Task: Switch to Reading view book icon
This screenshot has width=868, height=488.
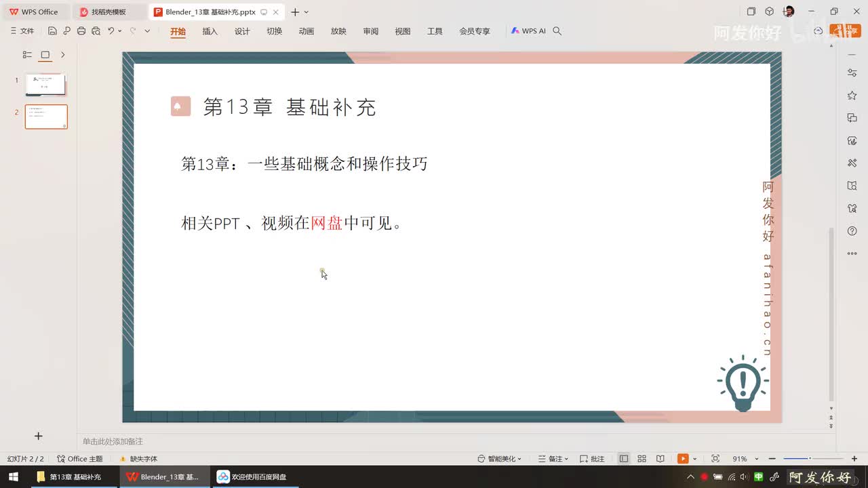Action: (660, 459)
